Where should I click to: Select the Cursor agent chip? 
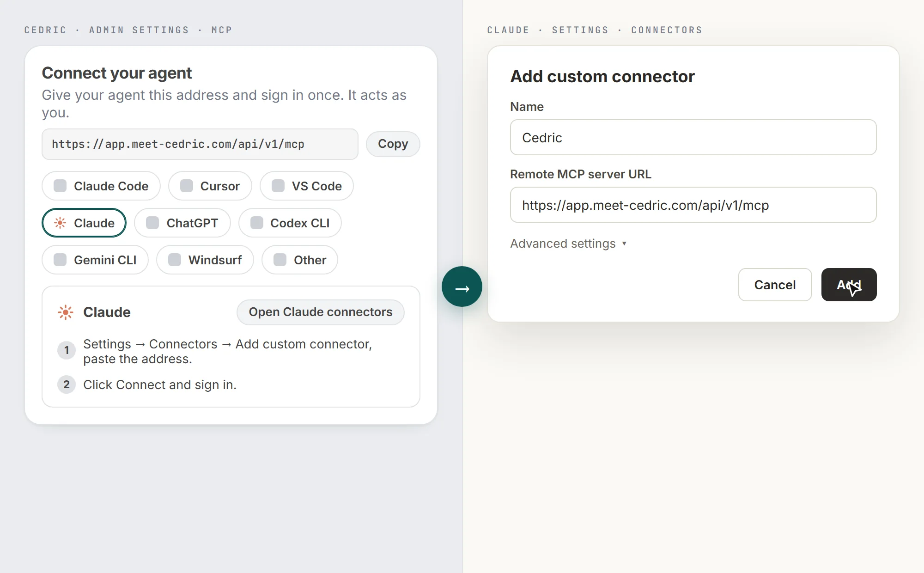pyautogui.click(x=210, y=186)
